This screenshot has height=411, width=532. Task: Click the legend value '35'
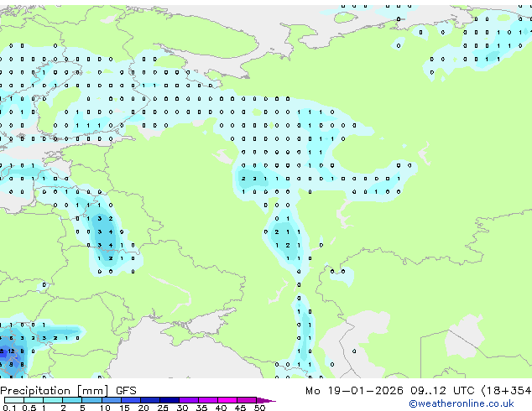pos(202,408)
